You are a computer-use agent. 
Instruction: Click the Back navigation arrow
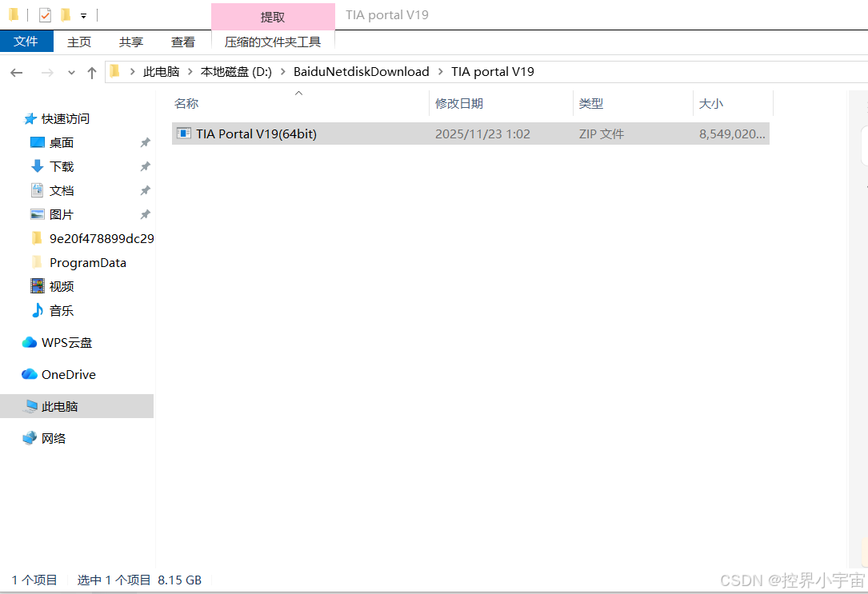(x=17, y=73)
